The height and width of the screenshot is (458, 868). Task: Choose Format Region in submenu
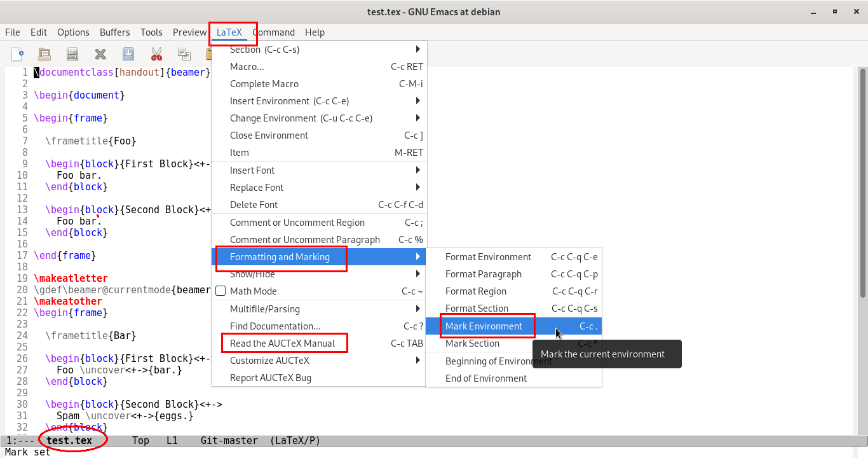(x=513, y=291)
